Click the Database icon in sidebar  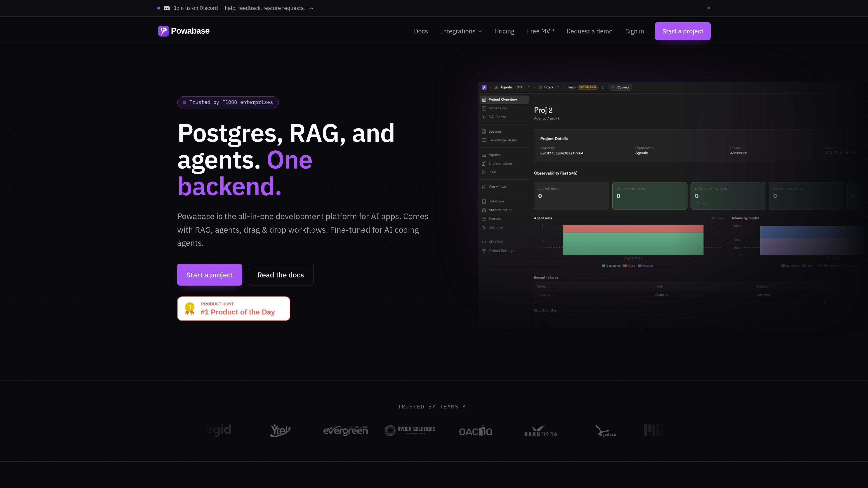click(x=484, y=201)
